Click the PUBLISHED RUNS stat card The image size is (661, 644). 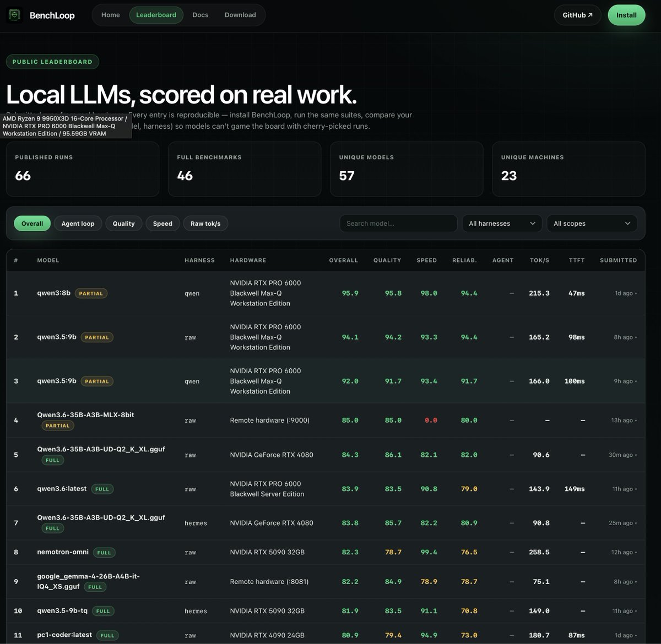click(83, 169)
